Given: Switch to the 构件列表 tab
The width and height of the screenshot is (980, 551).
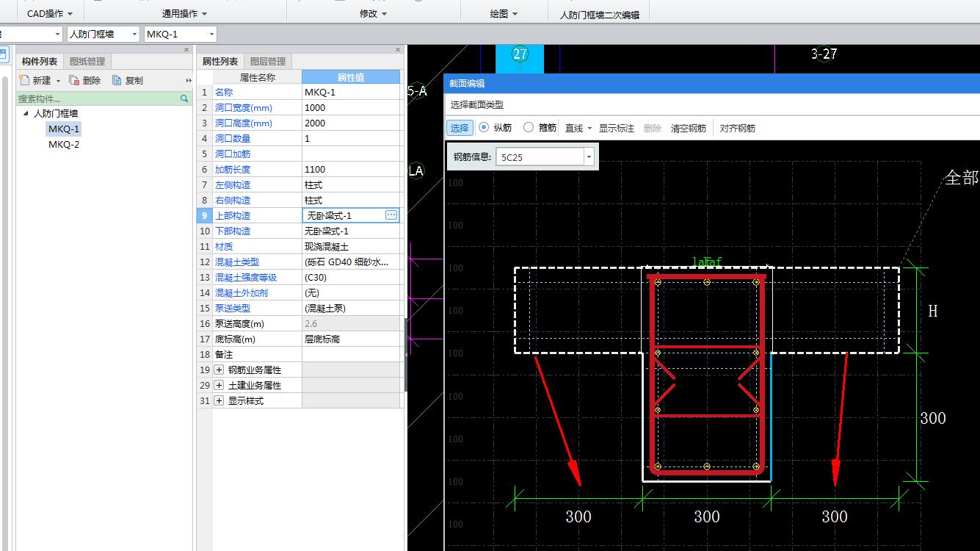Looking at the screenshot, I should [40, 61].
